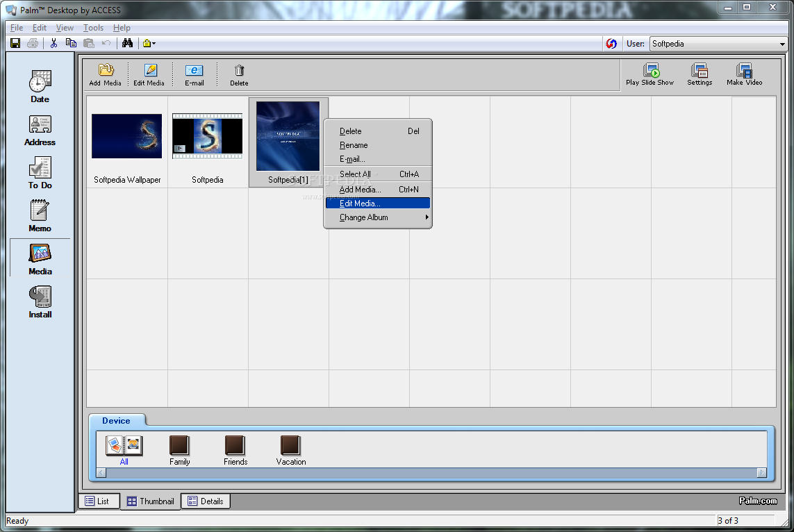Click the Print icon in toolbar
Screen dimensions: 794x532
[x=33, y=44]
